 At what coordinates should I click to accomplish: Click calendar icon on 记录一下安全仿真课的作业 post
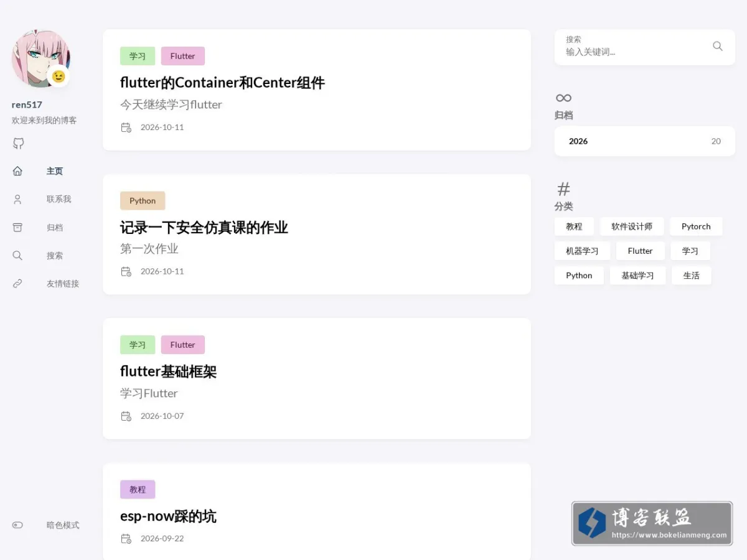(x=126, y=271)
